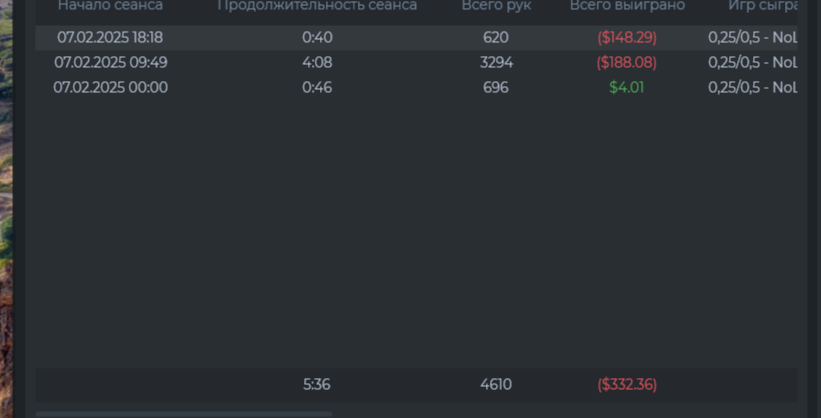Select the 07.02.2025 18:18 session row
This screenshot has height=418, width=821.
click(416, 38)
